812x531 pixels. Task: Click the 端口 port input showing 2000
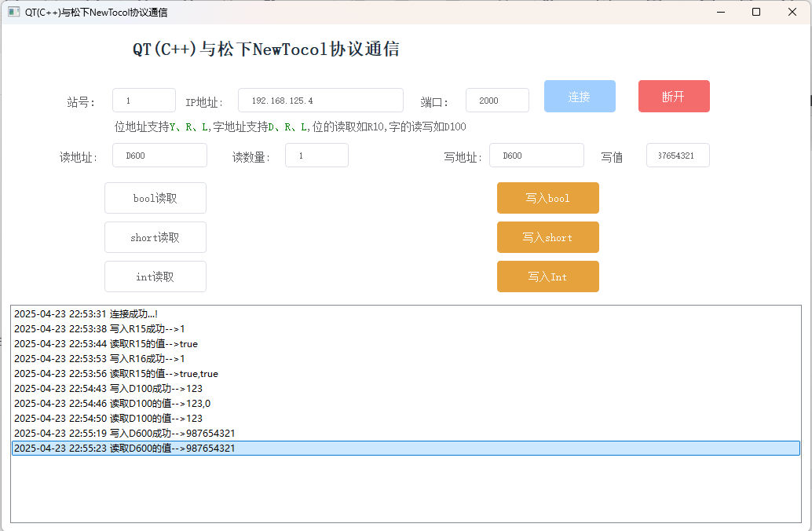[x=497, y=100]
